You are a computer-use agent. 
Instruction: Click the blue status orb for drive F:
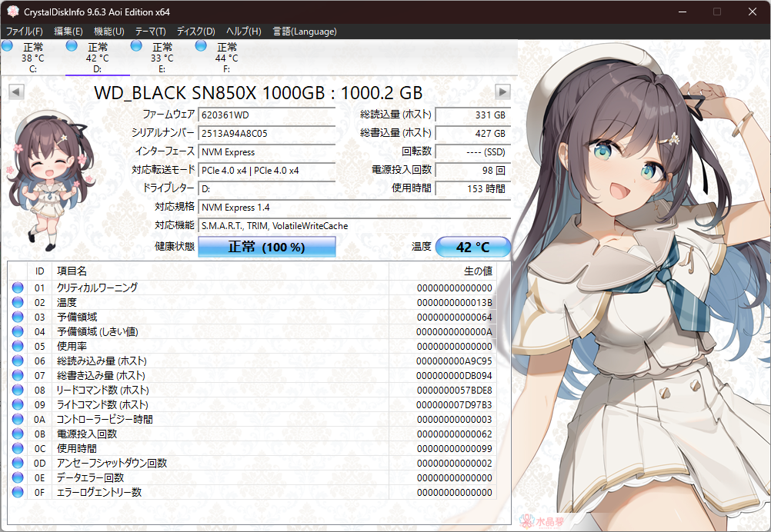(x=201, y=45)
